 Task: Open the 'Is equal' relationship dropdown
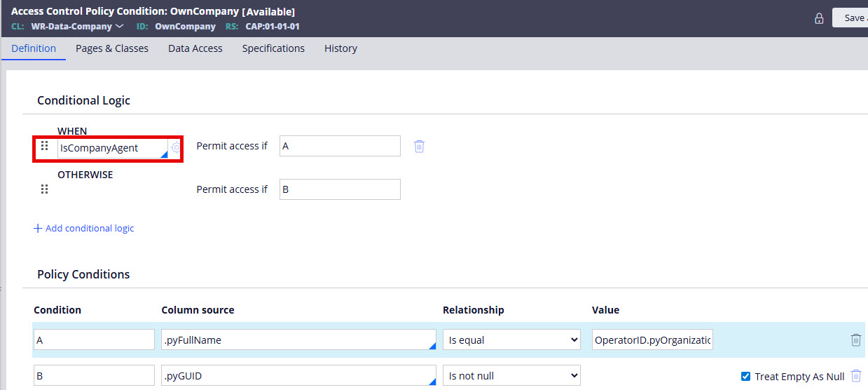(x=511, y=340)
